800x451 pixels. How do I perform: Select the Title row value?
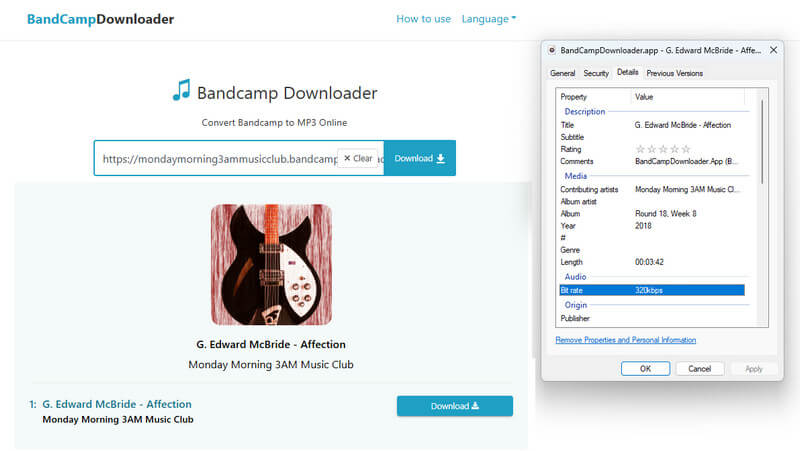click(683, 125)
